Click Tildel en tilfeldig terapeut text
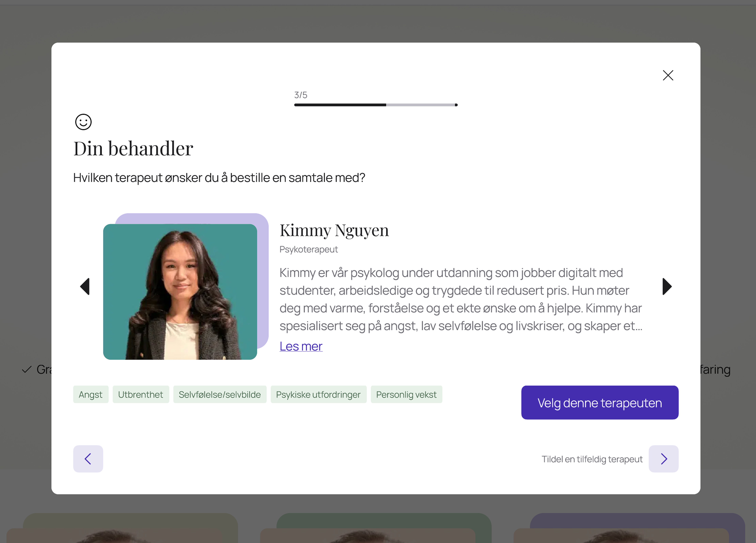 coord(592,459)
